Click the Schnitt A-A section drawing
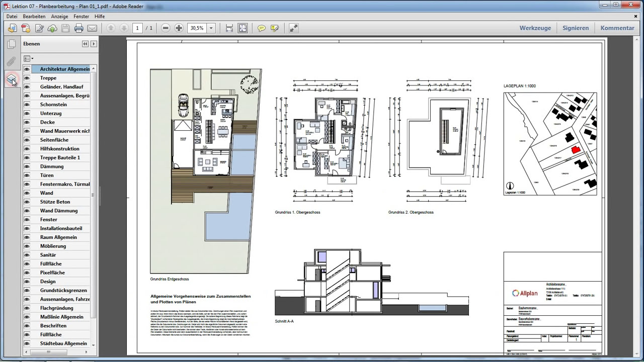This screenshot has width=644, height=362. click(371, 282)
